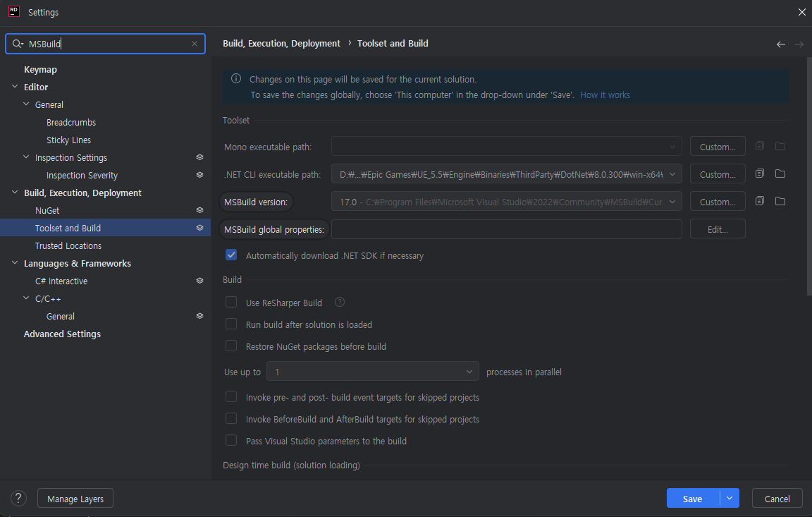
Task: Enable Restore NuGet packages before build
Action: coord(231,346)
